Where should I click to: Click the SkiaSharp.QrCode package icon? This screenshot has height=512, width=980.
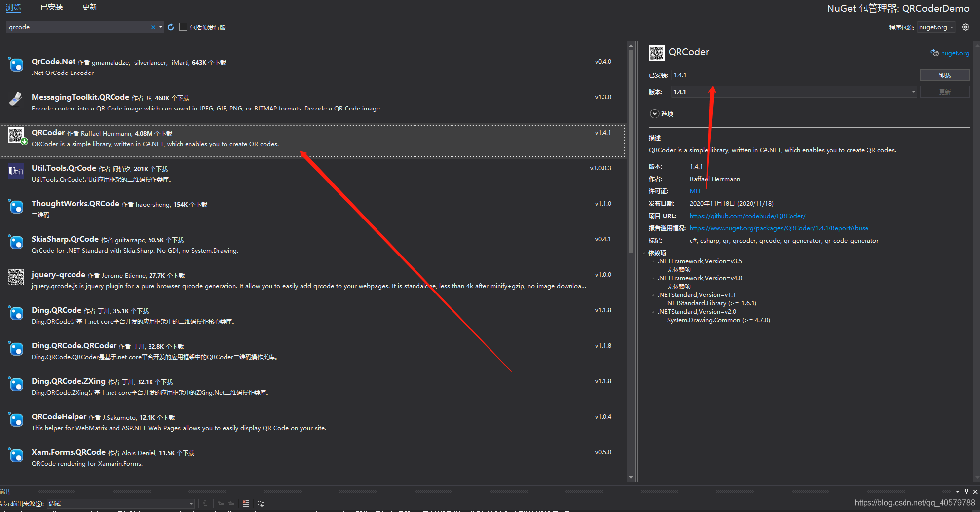(16, 242)
